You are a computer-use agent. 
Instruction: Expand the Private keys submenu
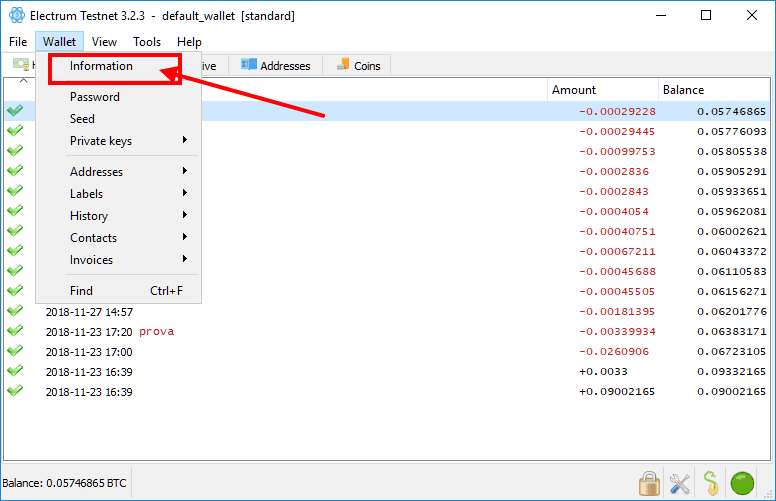(x=118, y=141)
